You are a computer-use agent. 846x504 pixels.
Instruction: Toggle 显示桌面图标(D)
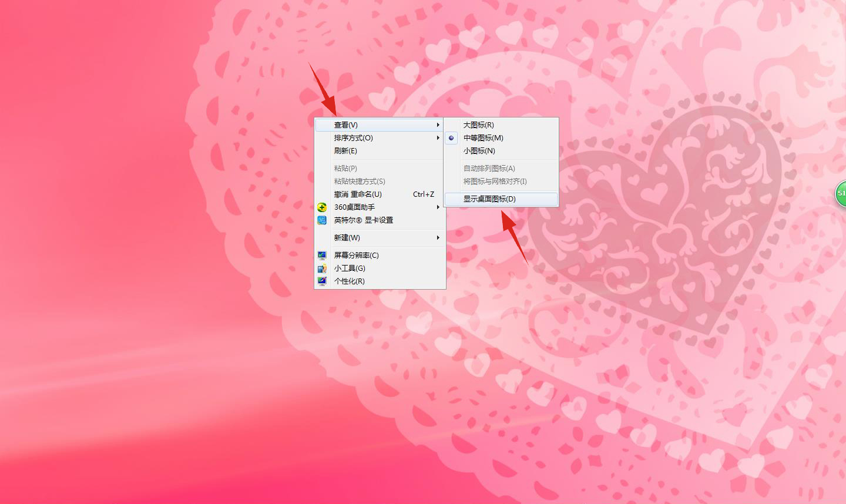click(501, 199)
